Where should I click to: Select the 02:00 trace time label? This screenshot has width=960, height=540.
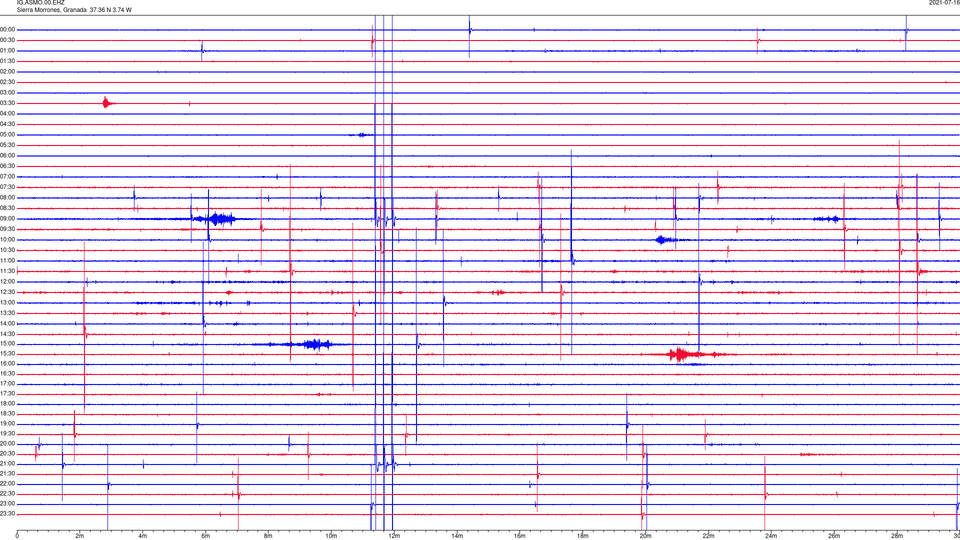click(x=8, y=72)
